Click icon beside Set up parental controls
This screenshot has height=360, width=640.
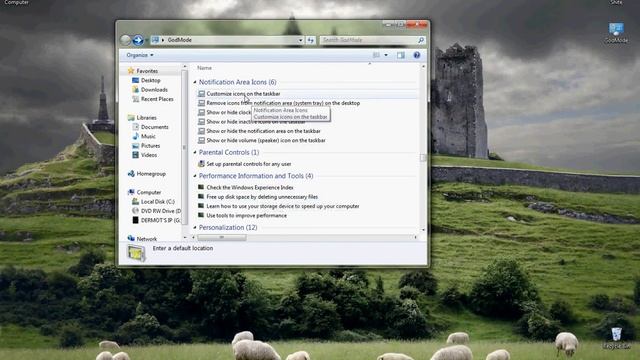pyautogui.click(x=201, y=164)
